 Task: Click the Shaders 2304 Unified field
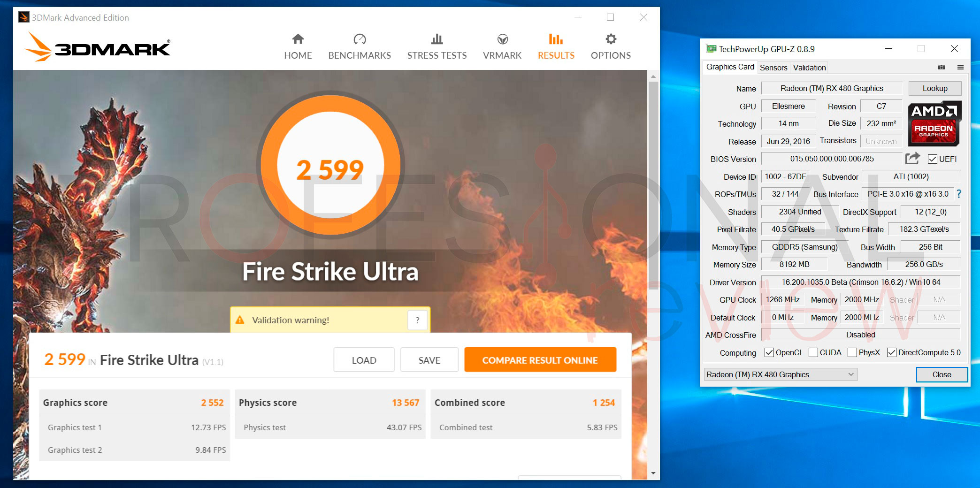pyautogui.click(x=800, y=212)
